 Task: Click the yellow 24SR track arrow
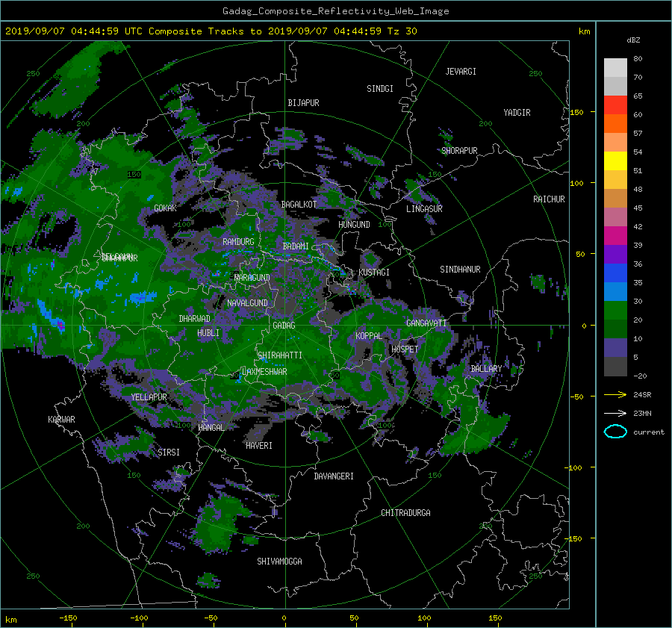pos(615,394)
